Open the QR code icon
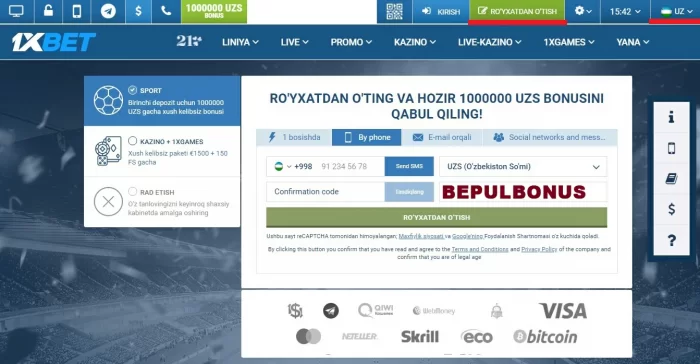Screen dimensions: 700x364 click(x=394, y=11)
